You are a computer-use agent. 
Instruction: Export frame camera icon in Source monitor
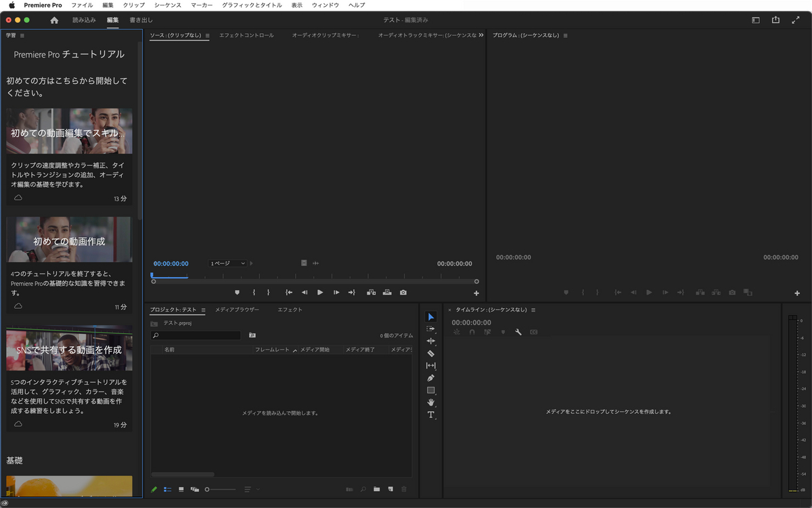point(403,293)
